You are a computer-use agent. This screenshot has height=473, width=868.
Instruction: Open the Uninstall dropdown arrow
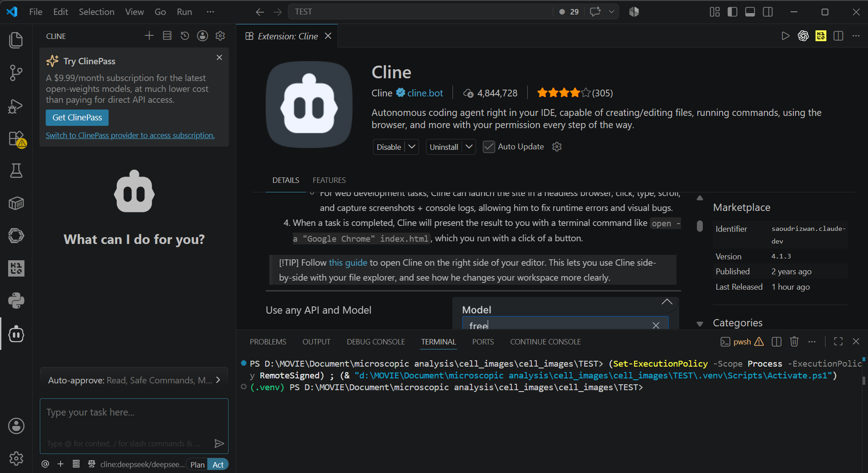click(x=469, y=147)
